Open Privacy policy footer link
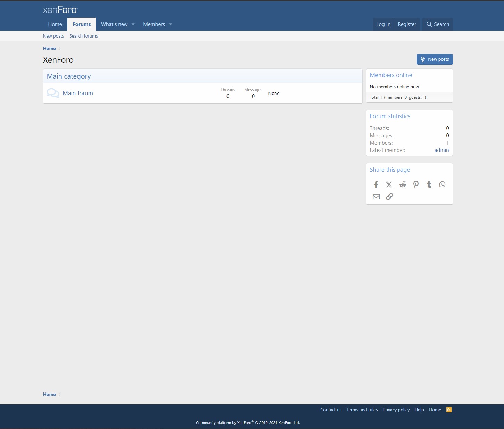The image size is (504, 429). [x=396, y=410]
